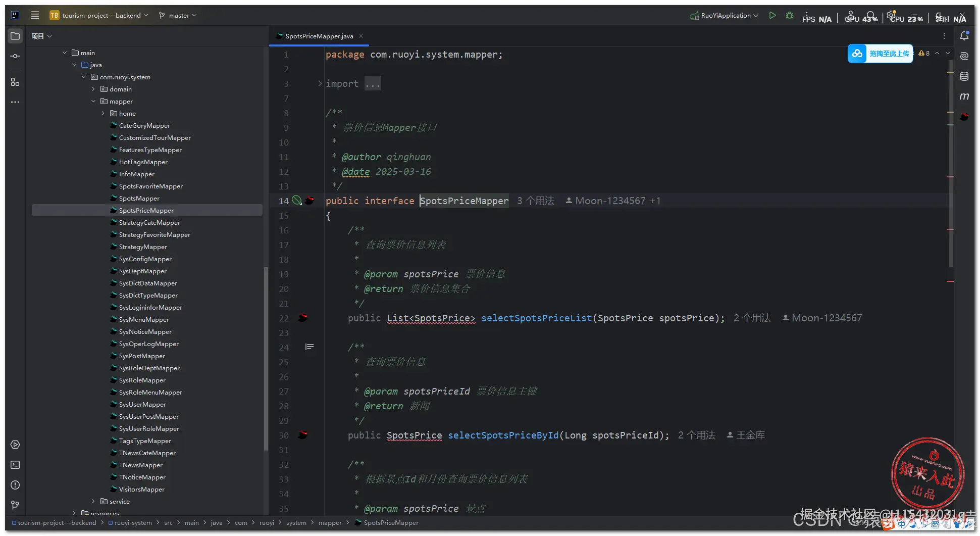Select CateGoryMapper in project tree
This screenshot has height=536, width=980.
[144, 125]
